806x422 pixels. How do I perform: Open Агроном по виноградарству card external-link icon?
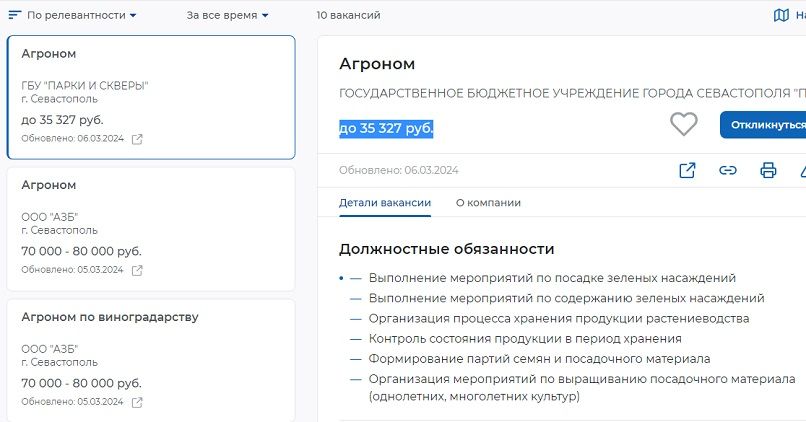pyautogui.click(x=137, y=402)
